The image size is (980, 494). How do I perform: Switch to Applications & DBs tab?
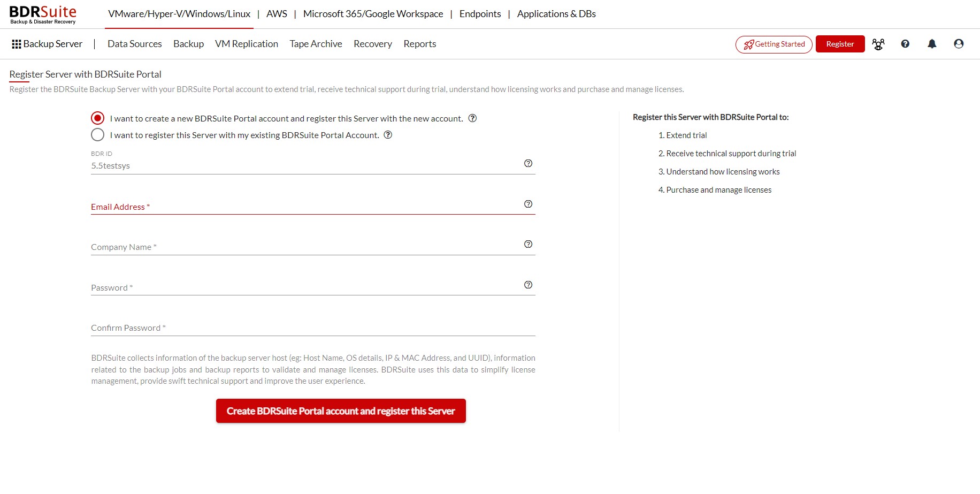point(556,14)
